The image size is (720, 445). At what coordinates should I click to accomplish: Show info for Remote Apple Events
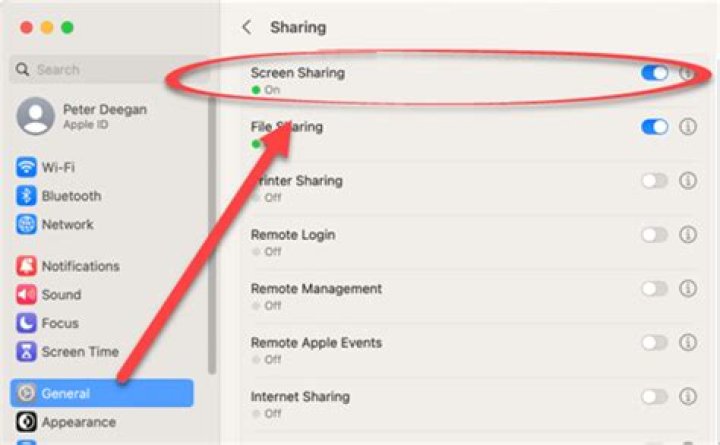pyautogui.click(x=688, y=343)
